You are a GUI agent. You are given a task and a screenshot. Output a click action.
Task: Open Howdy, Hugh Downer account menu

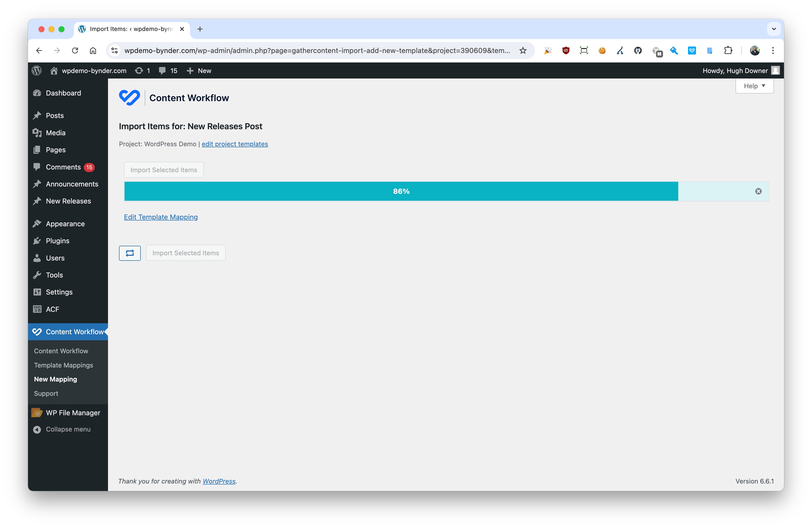[x=741, y=70]
